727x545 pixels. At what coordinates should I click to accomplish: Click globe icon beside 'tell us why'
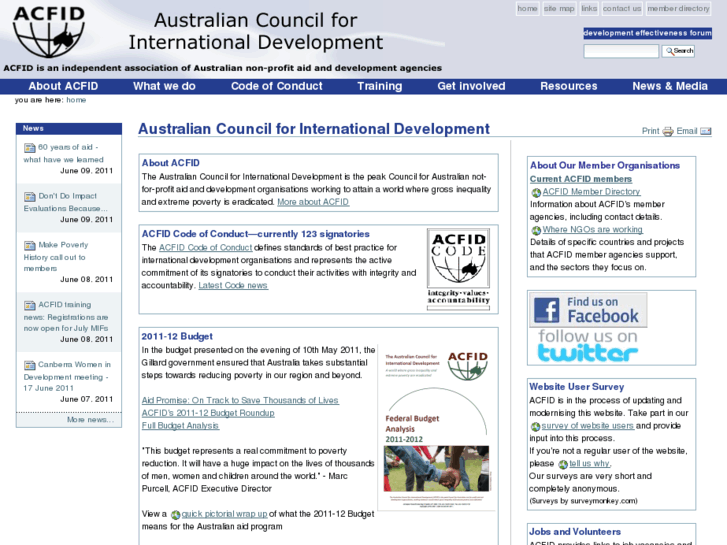tap(563, 464)
